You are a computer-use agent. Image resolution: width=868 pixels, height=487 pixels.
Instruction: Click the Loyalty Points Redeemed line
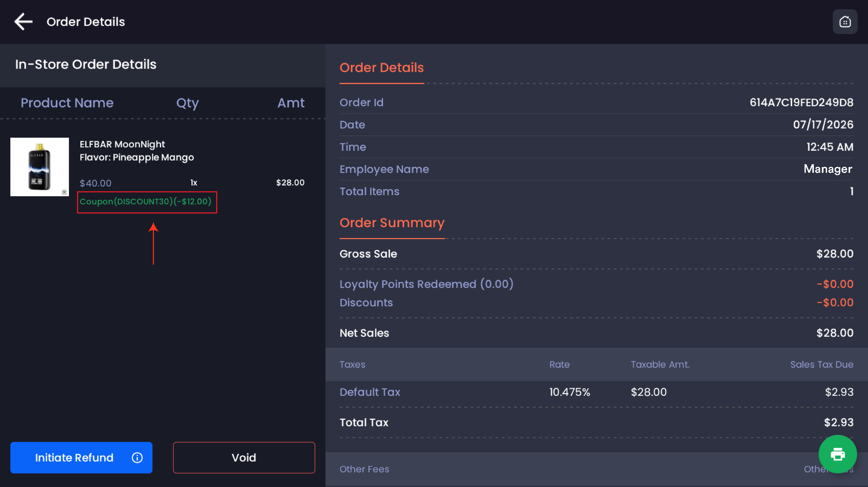point(596,284)
